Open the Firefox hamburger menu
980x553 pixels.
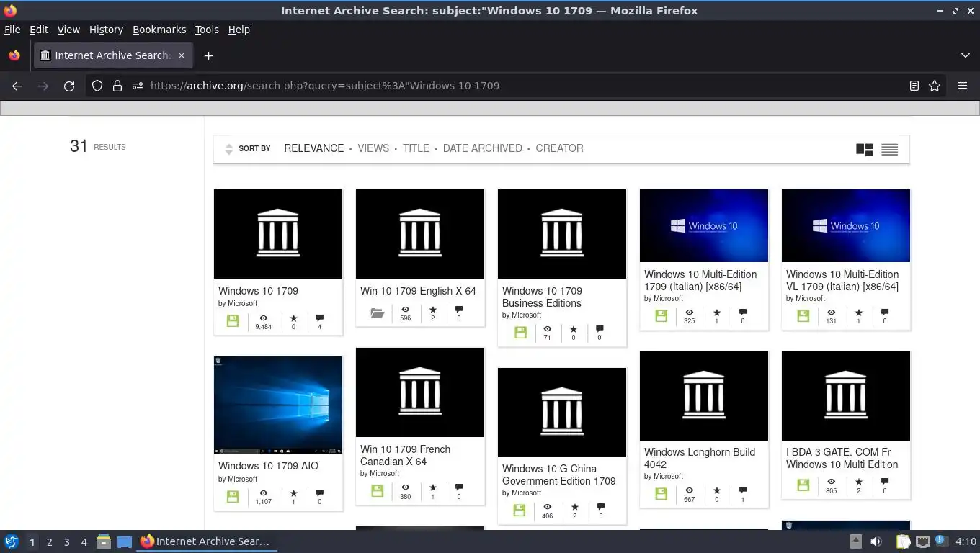point(963,86)
